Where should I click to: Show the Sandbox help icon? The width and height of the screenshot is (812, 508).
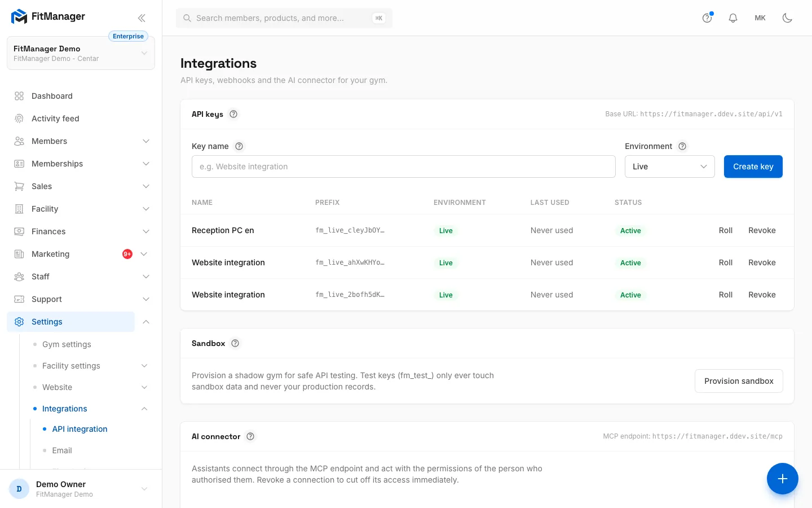235,343
